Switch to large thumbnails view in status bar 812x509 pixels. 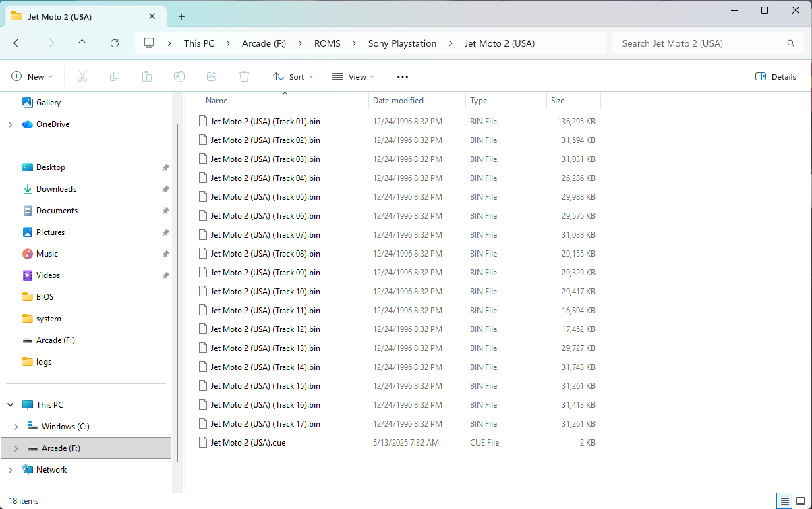(x=801, y=501)
